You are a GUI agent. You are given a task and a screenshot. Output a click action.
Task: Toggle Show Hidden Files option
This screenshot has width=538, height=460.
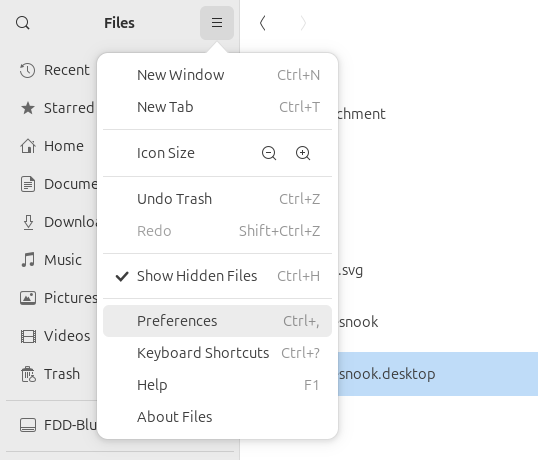(218, 276)
